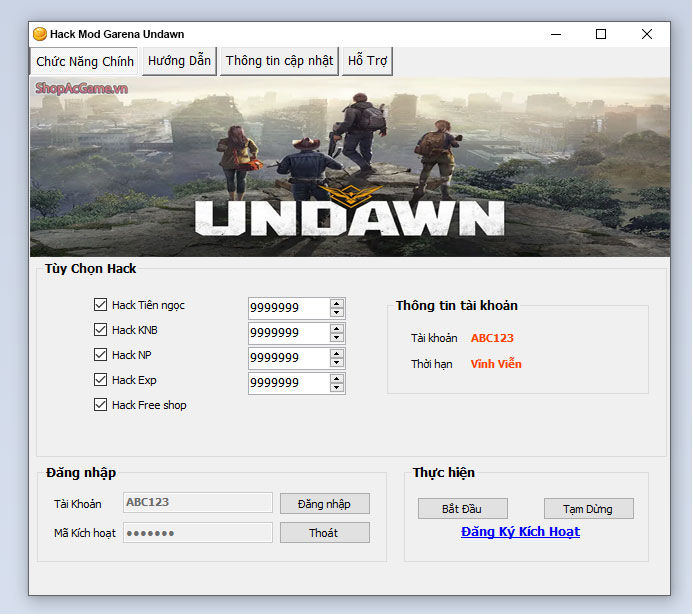
Task: Increase the Hack KNB value with up arrow
Action: 337,329
